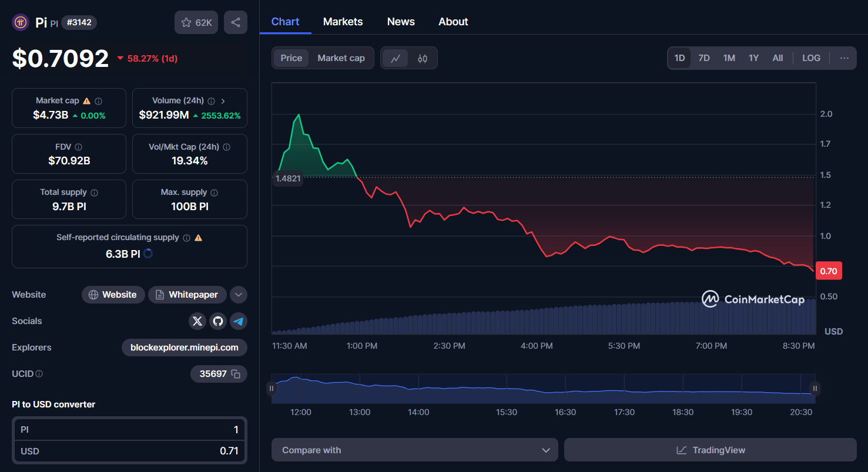Screen dimensions: 868x472
Task: Expand the chevron next to Whitepaper
Action: coord(238,294)
